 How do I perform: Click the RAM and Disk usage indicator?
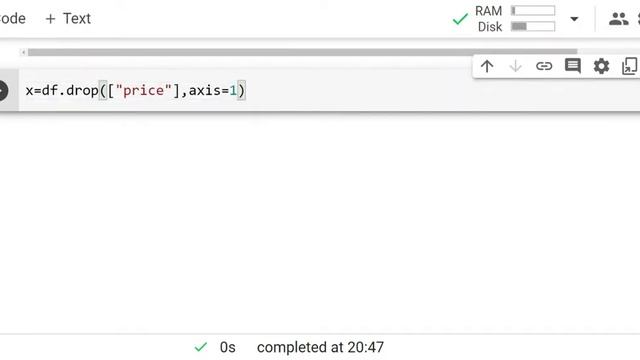tap(515, 19)
